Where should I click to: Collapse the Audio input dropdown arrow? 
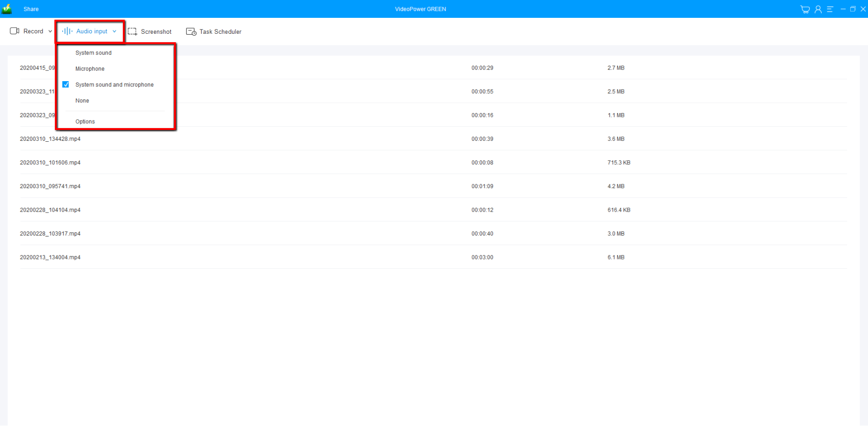(114, 31)
